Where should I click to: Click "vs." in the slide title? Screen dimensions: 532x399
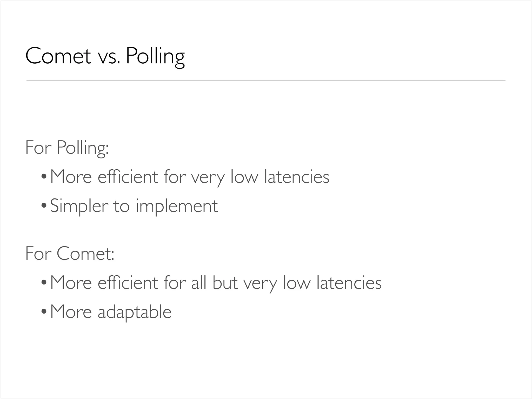109,57
